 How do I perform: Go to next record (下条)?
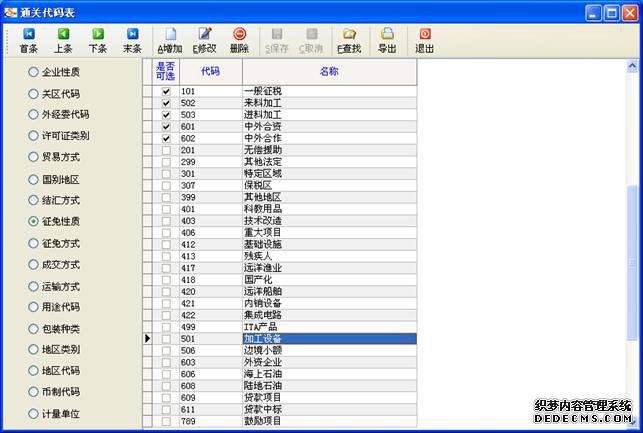click(x=97, y=40)
